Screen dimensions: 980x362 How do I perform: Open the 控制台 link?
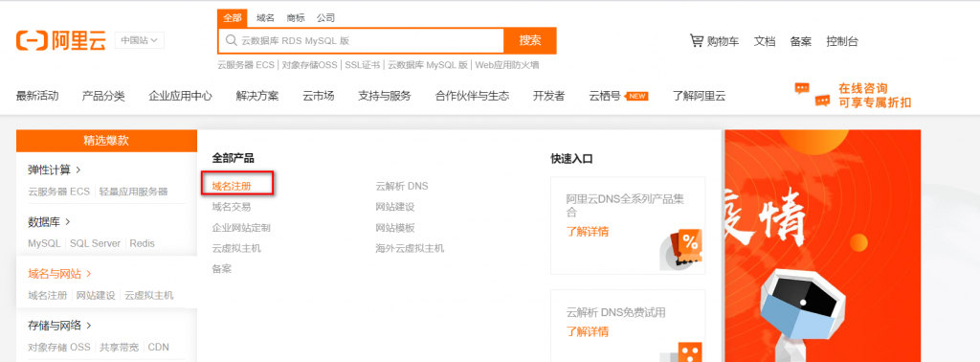coord(842,41)
